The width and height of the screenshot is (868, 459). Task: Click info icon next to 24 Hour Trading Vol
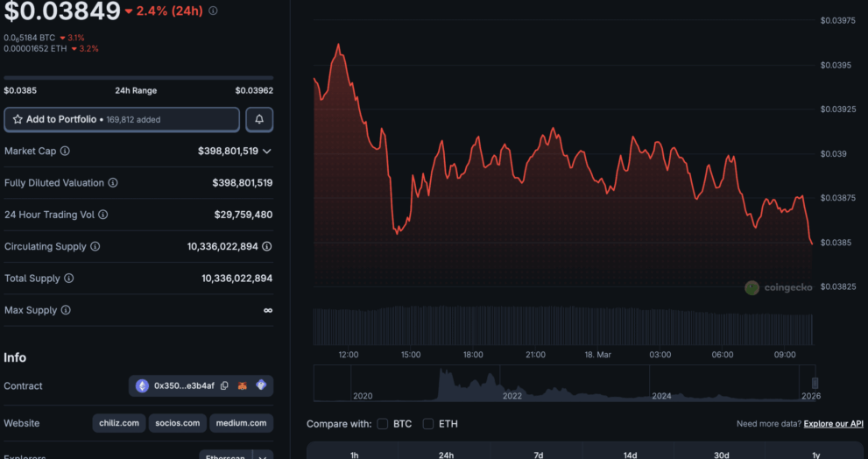click(102, 215)
